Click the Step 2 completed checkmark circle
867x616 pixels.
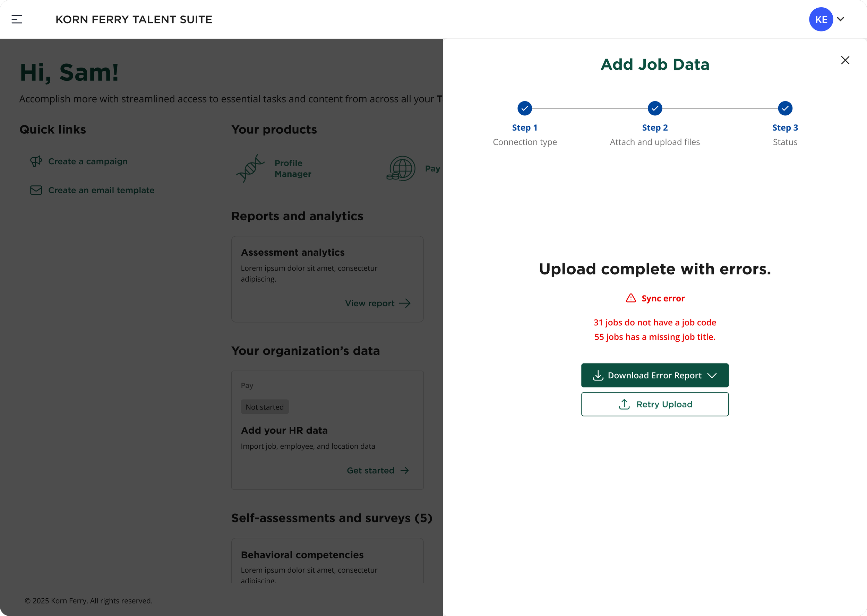655,108
